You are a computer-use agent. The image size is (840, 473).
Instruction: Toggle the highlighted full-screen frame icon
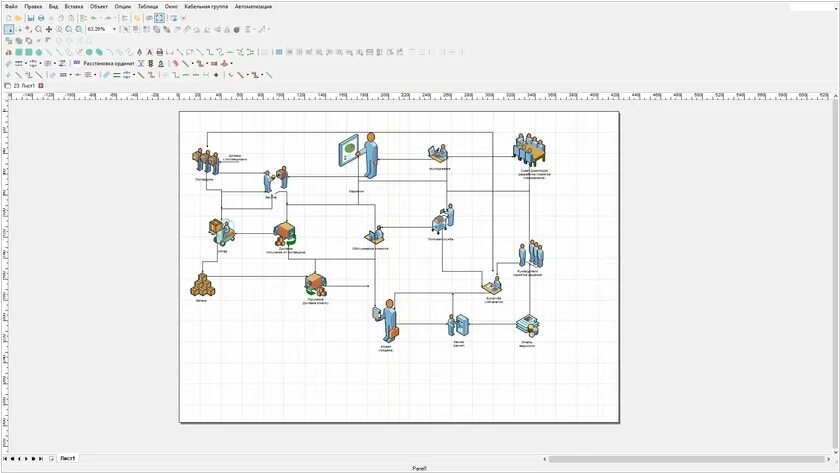pos(160,18)
